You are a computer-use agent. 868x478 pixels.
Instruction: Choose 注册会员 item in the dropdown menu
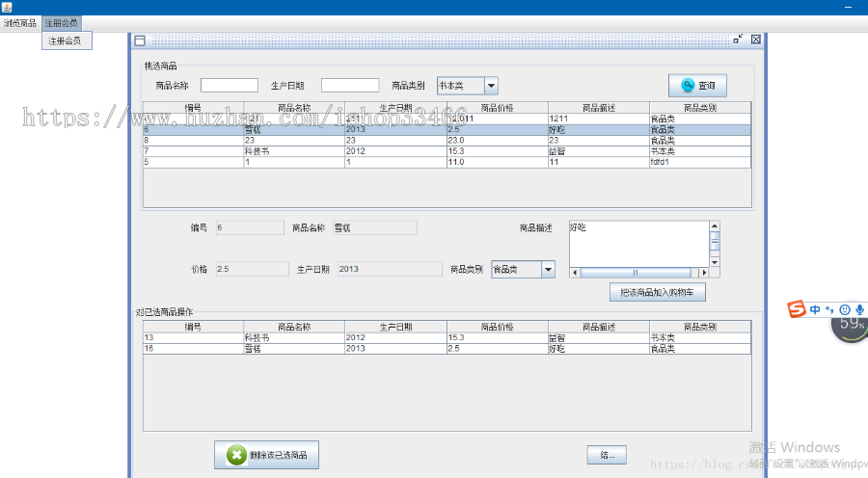(x=67, y=40)
